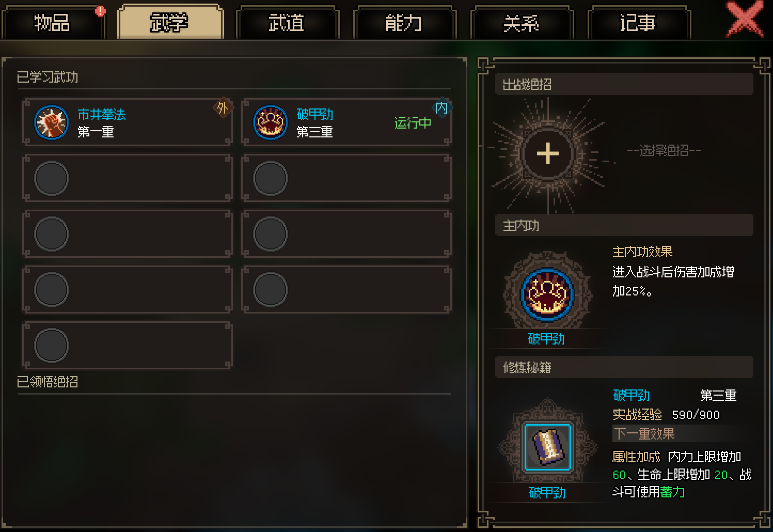Select the empty skill slot below 市井拳法
773x532 pixels.
pos(127,178)
